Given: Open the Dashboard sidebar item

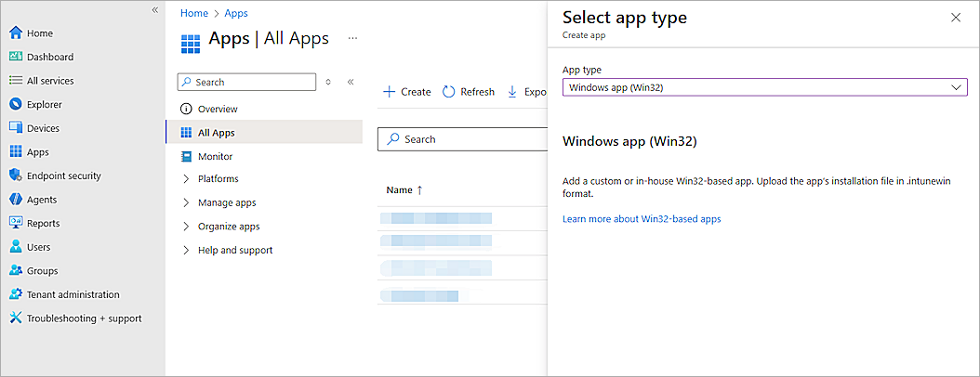Looking at the screenshot, I should 41,57.
